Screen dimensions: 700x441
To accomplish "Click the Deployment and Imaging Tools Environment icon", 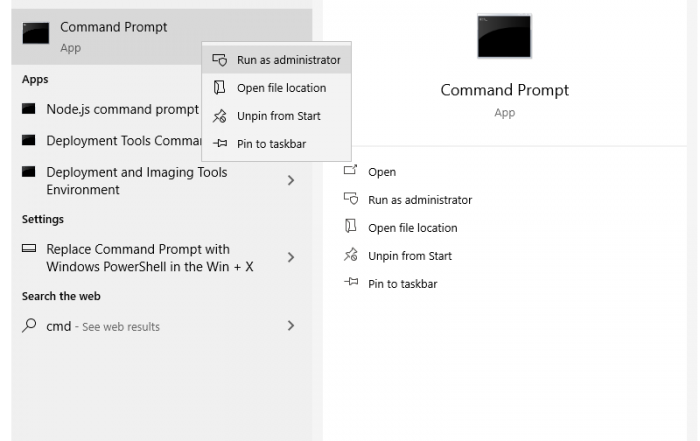I will click(x=29, y=172).
